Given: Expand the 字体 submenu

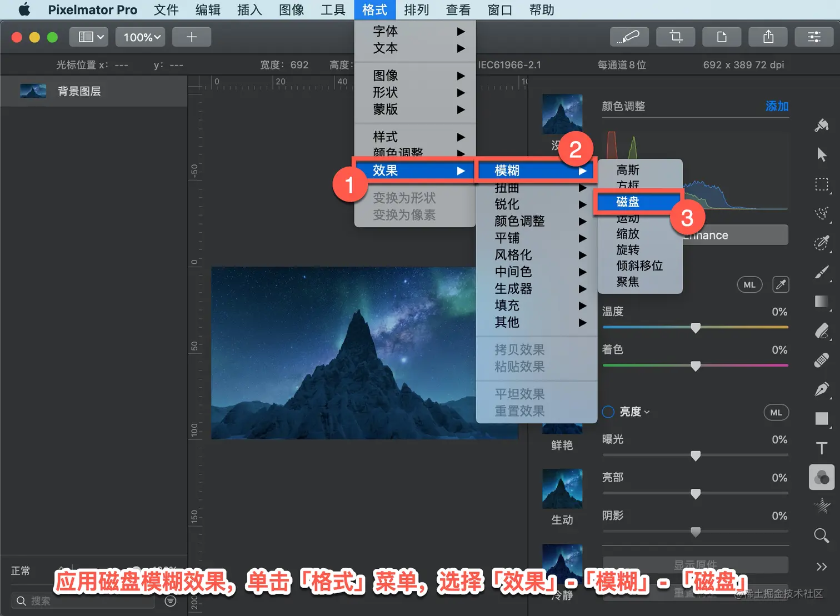Looking at the screenshot, I should pos(415,31).
